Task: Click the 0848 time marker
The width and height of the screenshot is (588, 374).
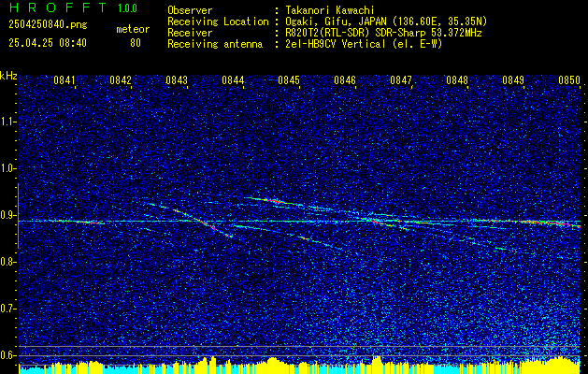Action: click(x=457, y=80)
